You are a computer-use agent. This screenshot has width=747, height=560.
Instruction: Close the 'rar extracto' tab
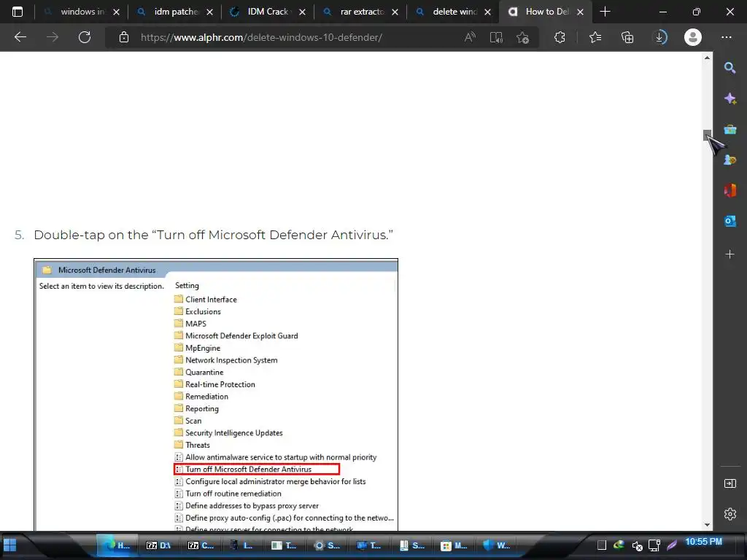point(395,12)
